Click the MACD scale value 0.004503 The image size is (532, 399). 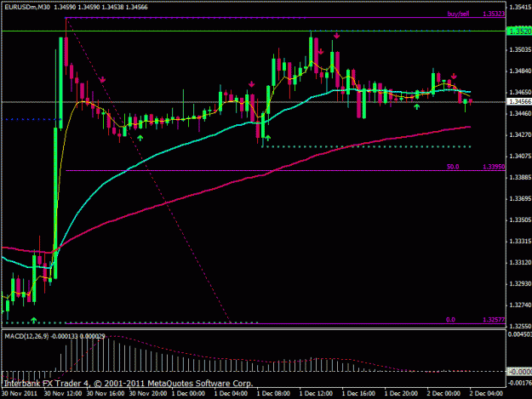(x=520, y=334)
